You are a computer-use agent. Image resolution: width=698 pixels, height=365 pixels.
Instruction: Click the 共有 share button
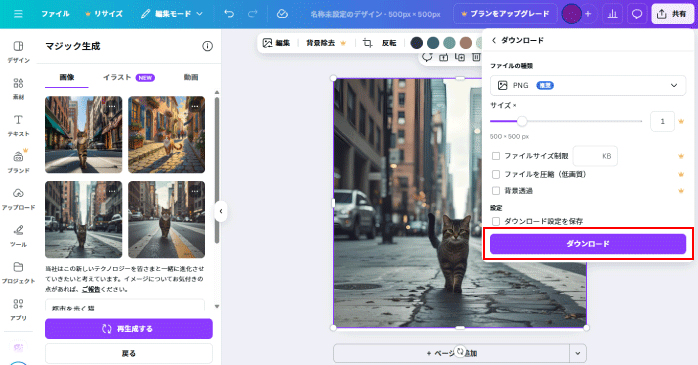(672, 14)
